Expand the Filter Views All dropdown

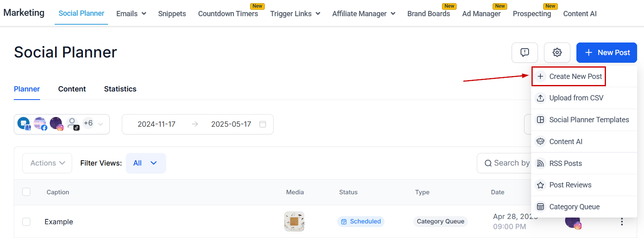tap(145, 163)
